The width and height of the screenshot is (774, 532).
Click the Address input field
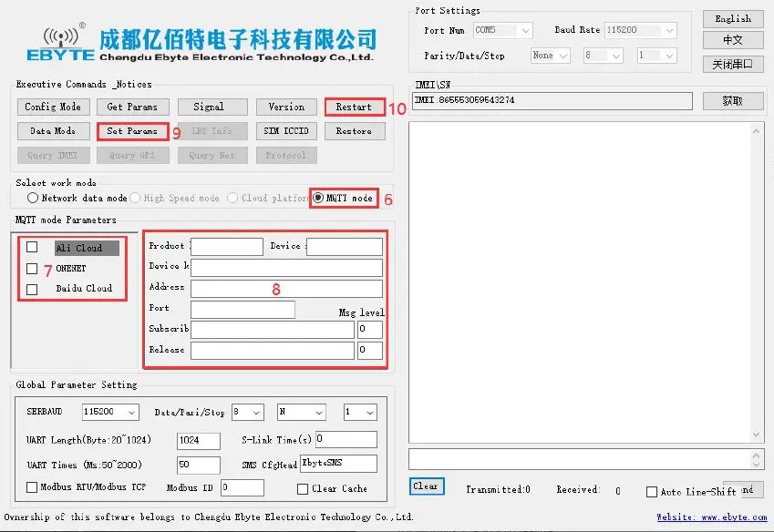click(287, 289)
